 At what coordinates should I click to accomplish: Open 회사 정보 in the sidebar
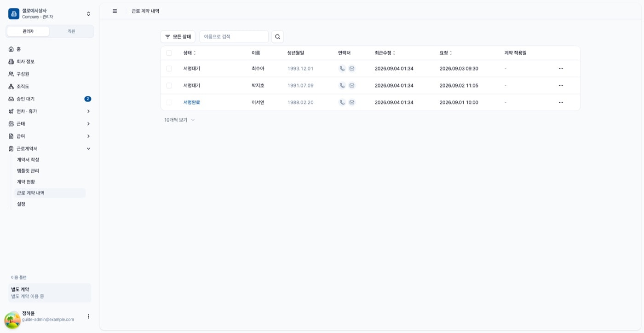point(50,61)
